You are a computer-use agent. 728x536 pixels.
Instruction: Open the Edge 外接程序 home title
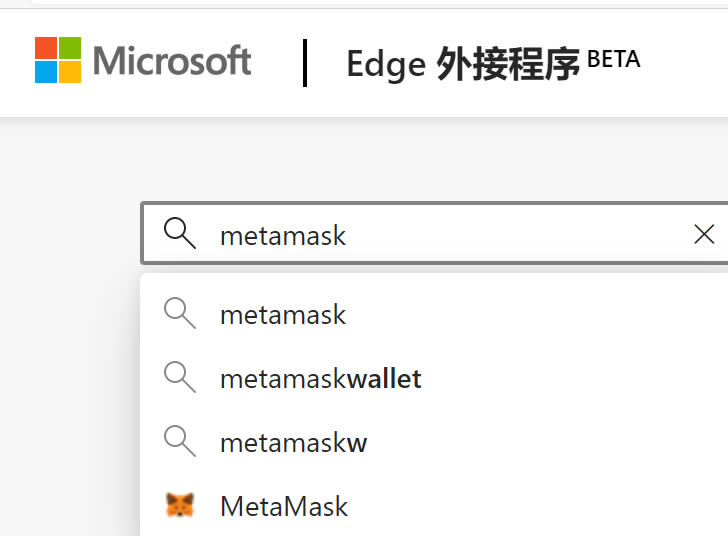[463, 63]
